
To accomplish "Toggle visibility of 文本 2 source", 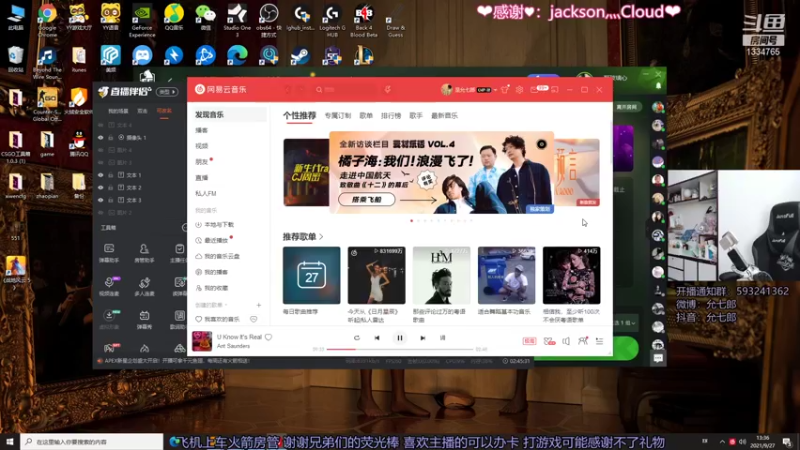I will click(x=101, y=188).
